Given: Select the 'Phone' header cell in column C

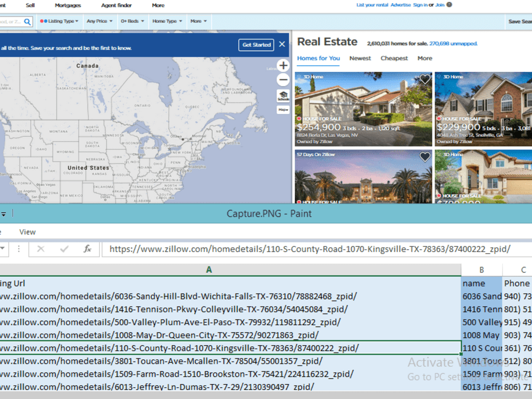Looking at the screenshot, I should click(x=517, y=284).
